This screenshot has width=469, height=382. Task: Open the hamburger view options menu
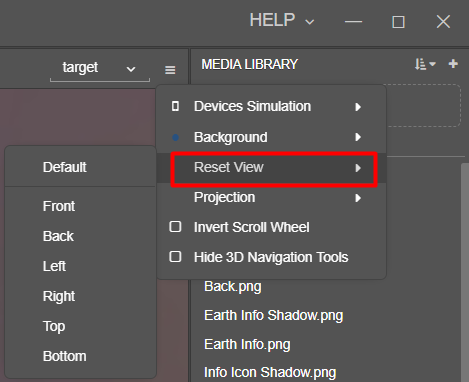(x=170, y=70)
